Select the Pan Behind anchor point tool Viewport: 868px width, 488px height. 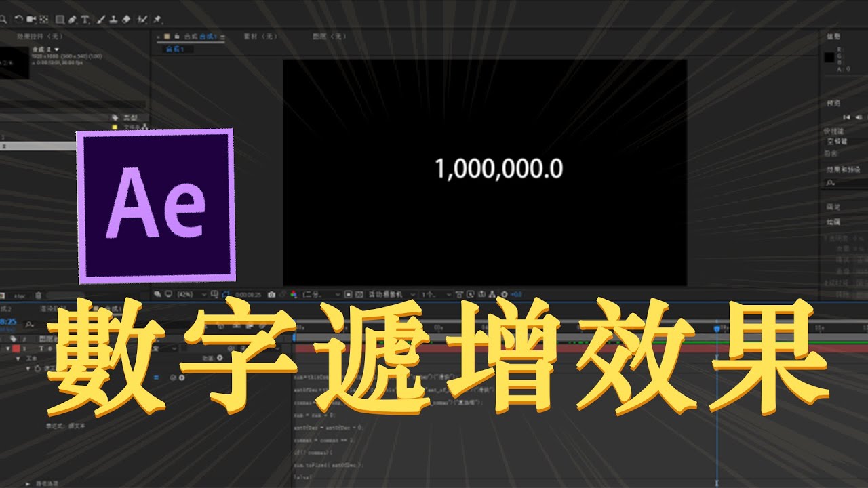click(44, 19)
